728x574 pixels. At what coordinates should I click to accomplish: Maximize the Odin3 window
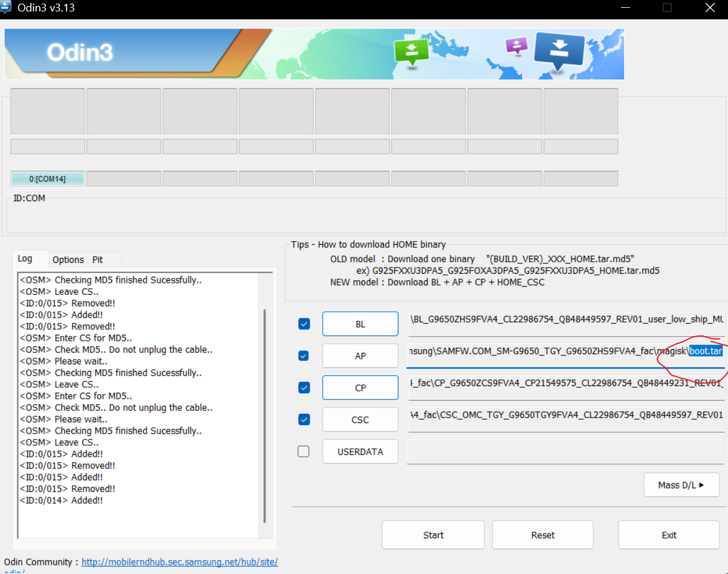coord(667,8)
